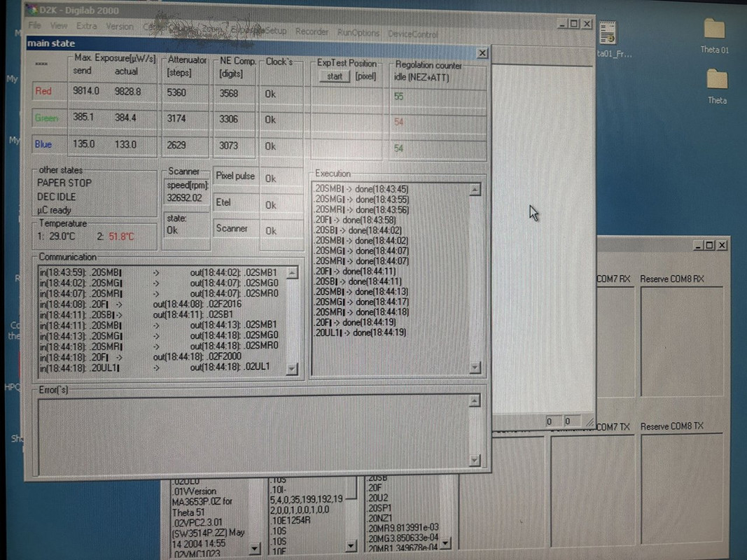The image size is (747, 560).
Task: Open the Recorder menu
Action: (x=312, y=32)
